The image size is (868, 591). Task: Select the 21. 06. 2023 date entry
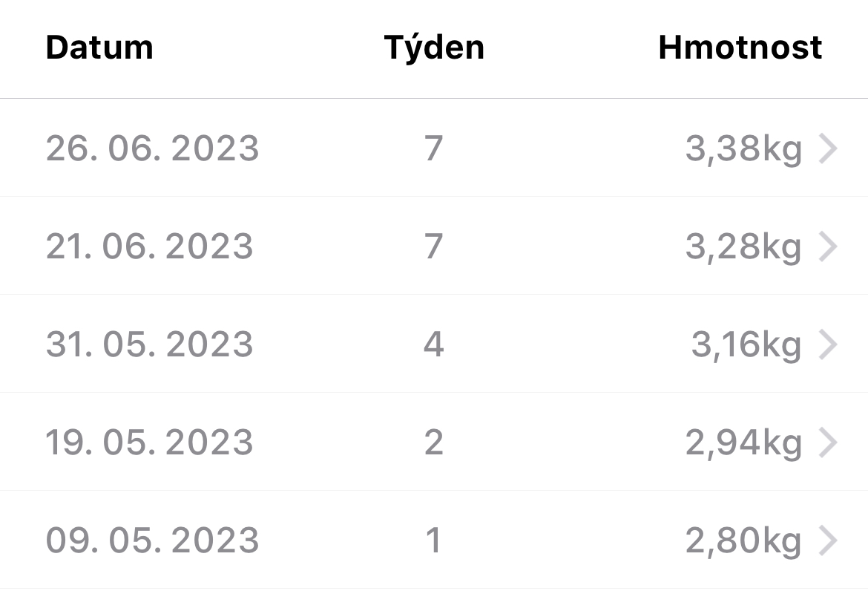click(x=149, y=246)
